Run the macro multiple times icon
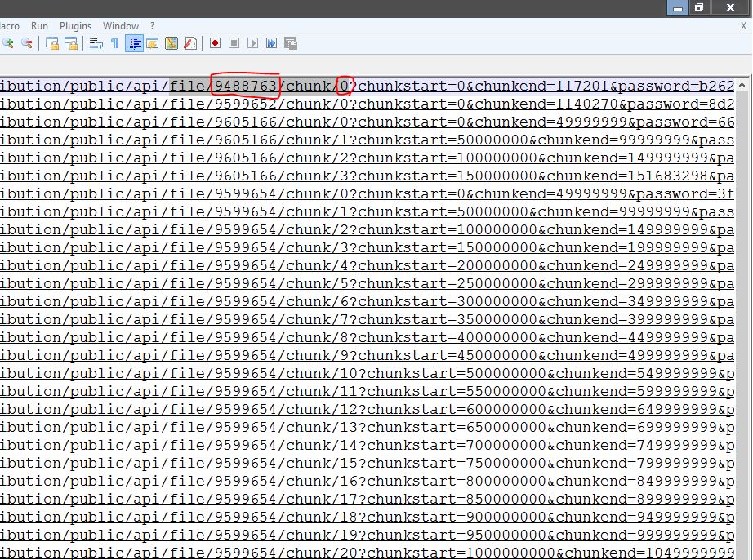This screenshot has width=753, height=560. point(271,43)
